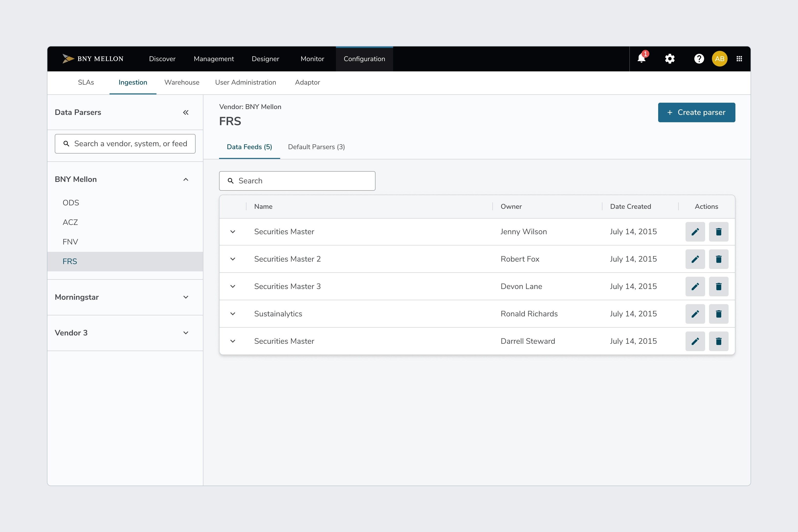Viewport: 798px width, 532px height.
Task: Delete the Securities Master 2 feed
Action: pos(719,259)
